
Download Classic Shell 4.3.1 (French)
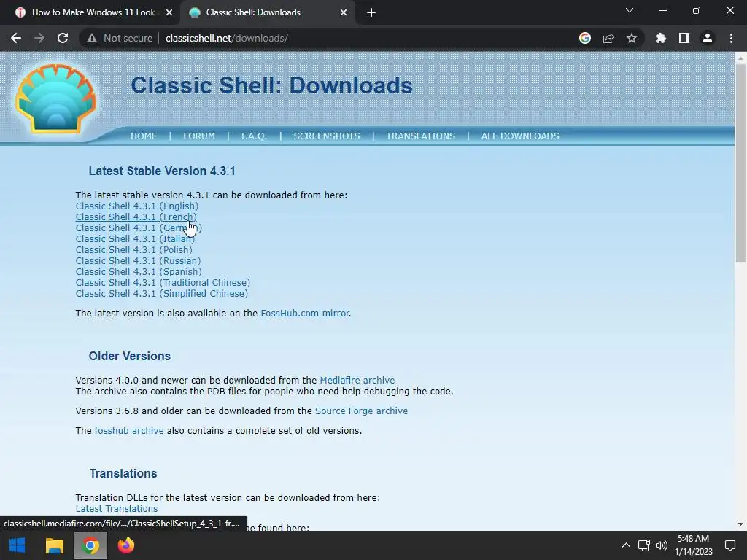click(x=136, y=217)
